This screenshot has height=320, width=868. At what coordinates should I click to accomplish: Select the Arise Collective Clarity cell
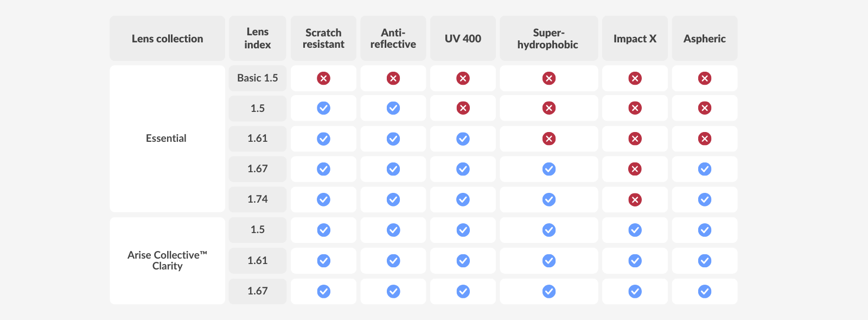[x=167, y=261]
